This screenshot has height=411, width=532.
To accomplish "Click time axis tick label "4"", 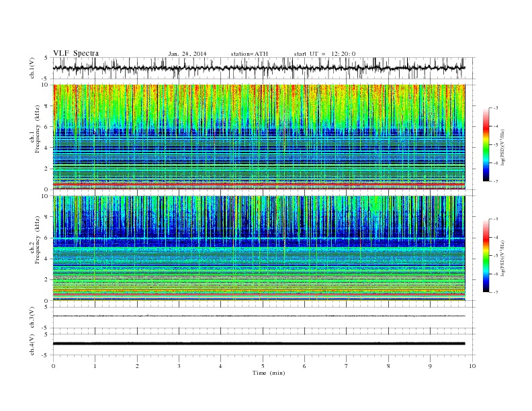I will pyautogui.click(x=220, y=366).
